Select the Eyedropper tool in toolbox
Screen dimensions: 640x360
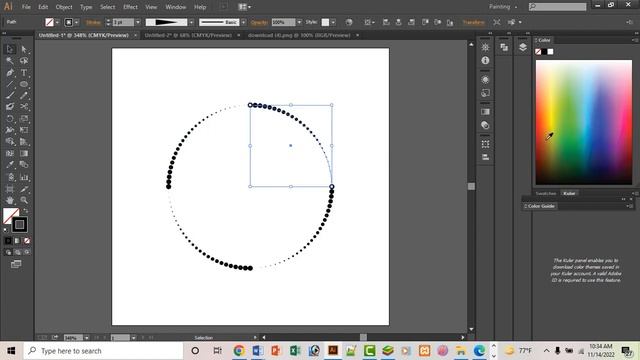[x=10, y=165]
